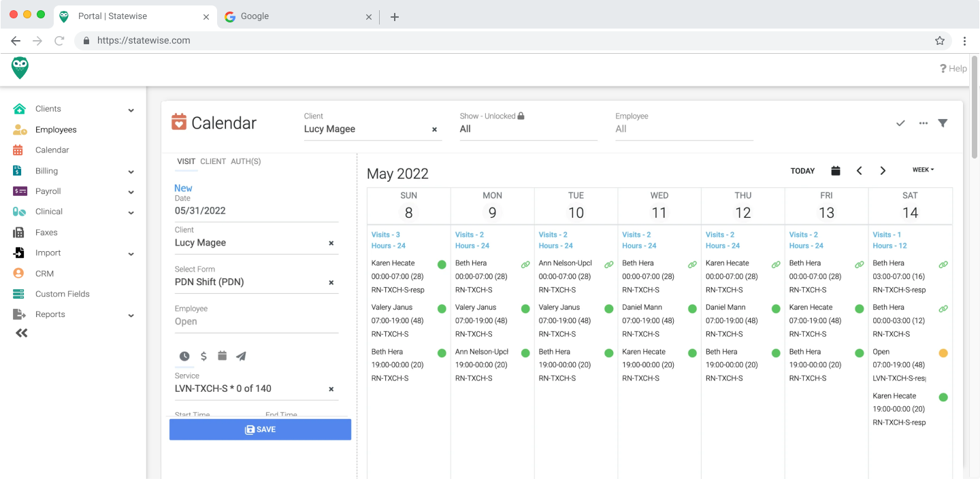Select the dollar sign billing icon
Image resolution: width=980 pixels, height=479 pixels.
click(x=203, y=356)
